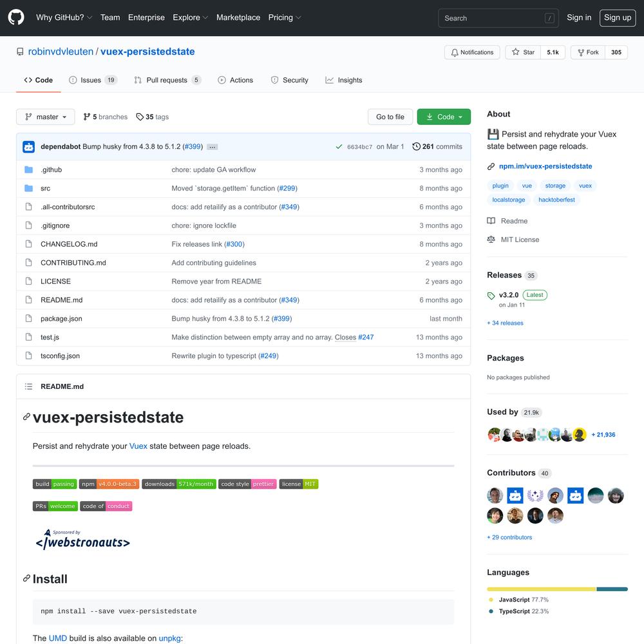Click the README table of contents icon
644x644 pixels.
click(28, 386)
